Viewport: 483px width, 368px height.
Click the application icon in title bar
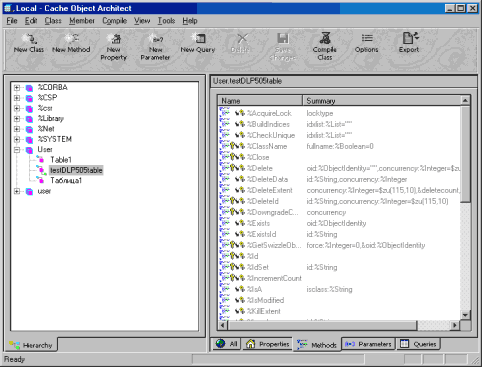point(8,8)
